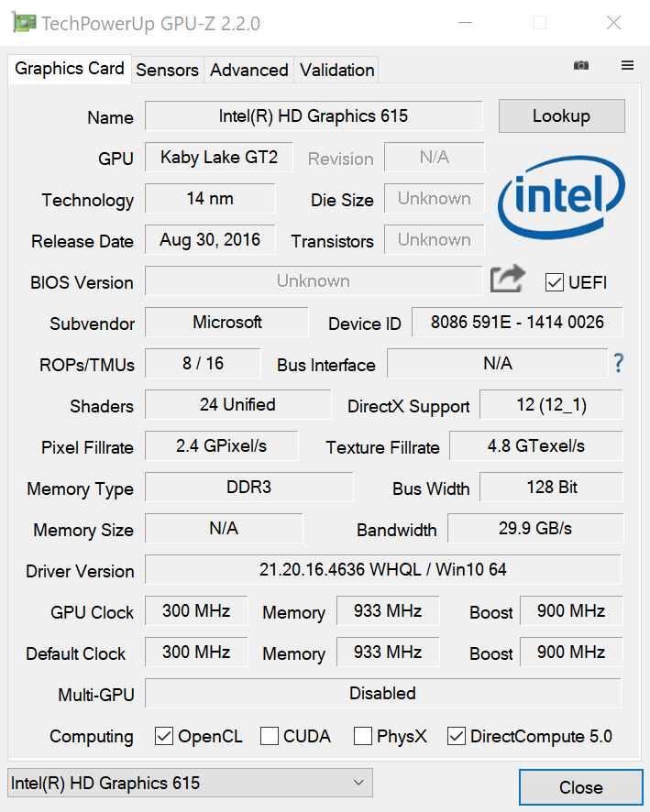Click the screenshot camera icon
The image size is (650, 812).
[x=581, y=65]
